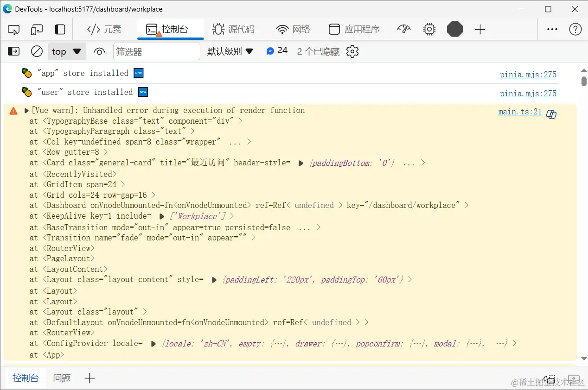The image size is (588, 390).
Task: Select the "at <PageLayout>" stack line
Action: (62, 258)
